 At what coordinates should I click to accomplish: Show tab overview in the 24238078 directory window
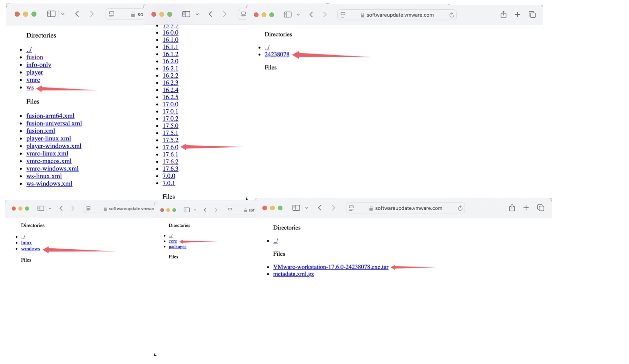[x=532, y=15]
